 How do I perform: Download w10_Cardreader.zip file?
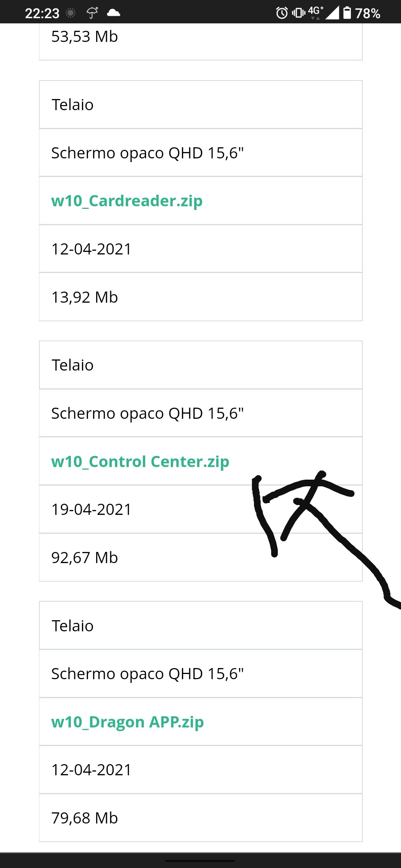coord(127,201)
